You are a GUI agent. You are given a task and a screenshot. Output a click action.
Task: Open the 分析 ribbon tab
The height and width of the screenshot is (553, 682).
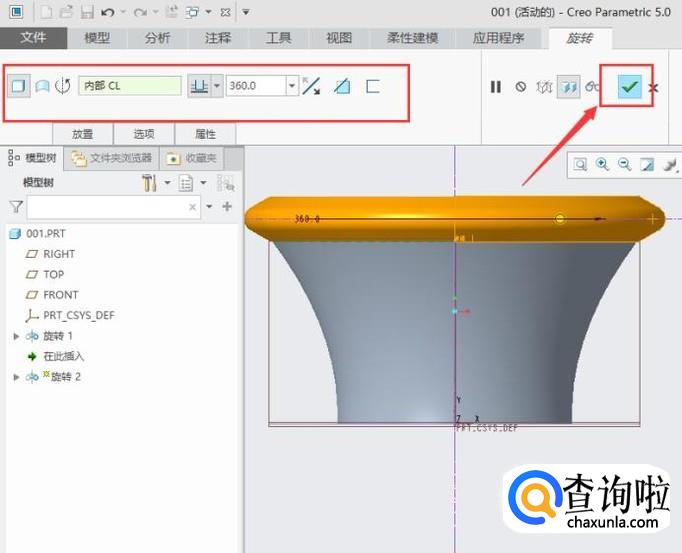157,38
